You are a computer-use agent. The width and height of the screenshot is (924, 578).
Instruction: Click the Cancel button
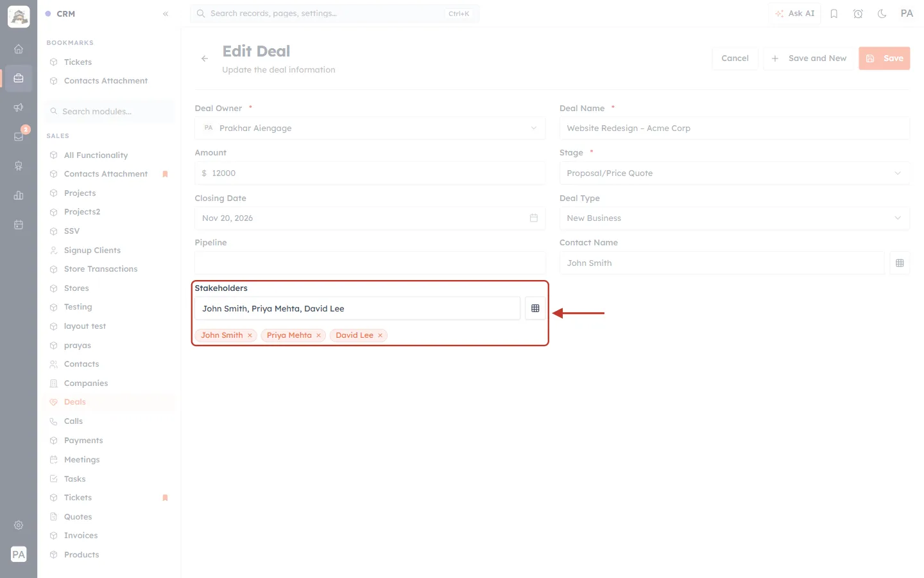point(735,58)
